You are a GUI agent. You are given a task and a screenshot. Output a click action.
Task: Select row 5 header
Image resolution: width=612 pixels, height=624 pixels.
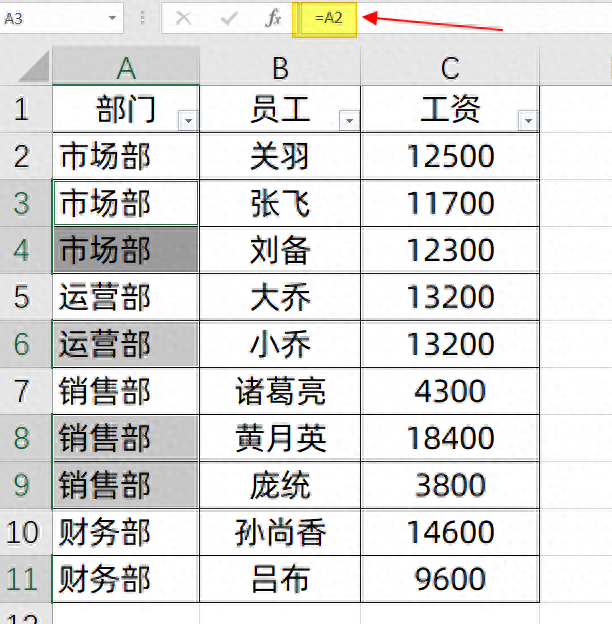click(25, 297)
